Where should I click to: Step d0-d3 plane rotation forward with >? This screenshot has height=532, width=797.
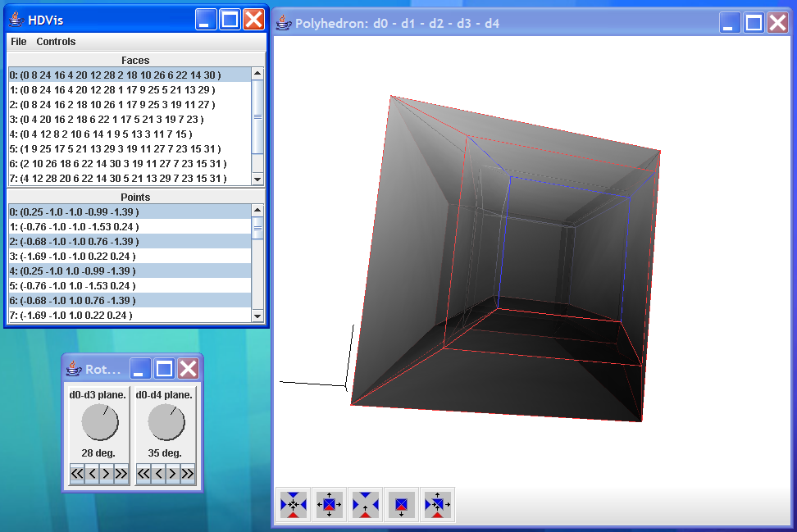[x=107, y=473]
